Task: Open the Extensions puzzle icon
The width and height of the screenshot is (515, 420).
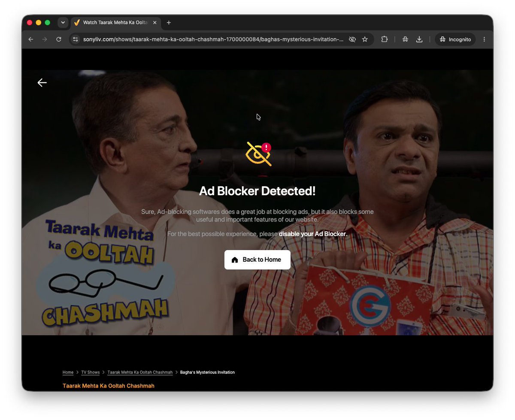Action: click(x=385, y=39)
